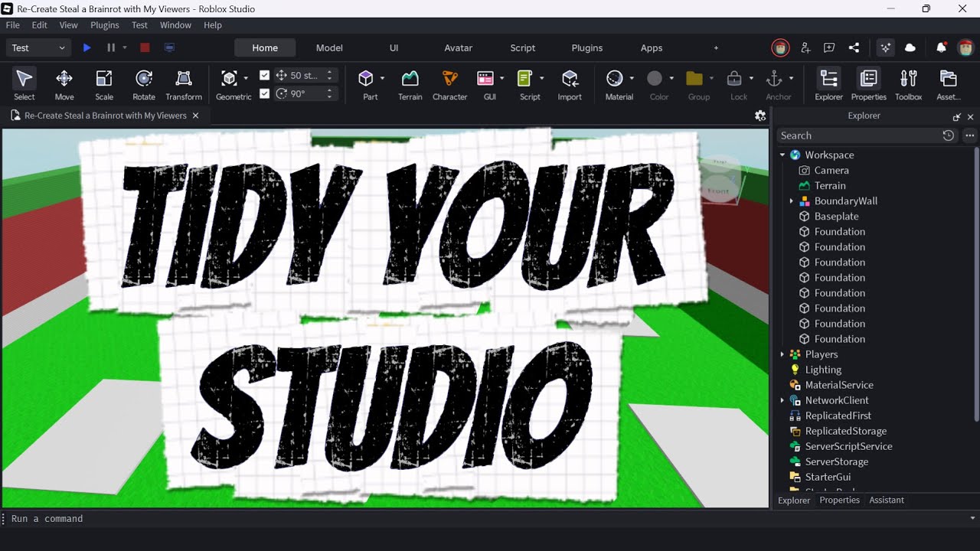The height and width of the screenshot is (551, 980).
Task: Click the Color swatch tool
Action: [x=655, y=78]
